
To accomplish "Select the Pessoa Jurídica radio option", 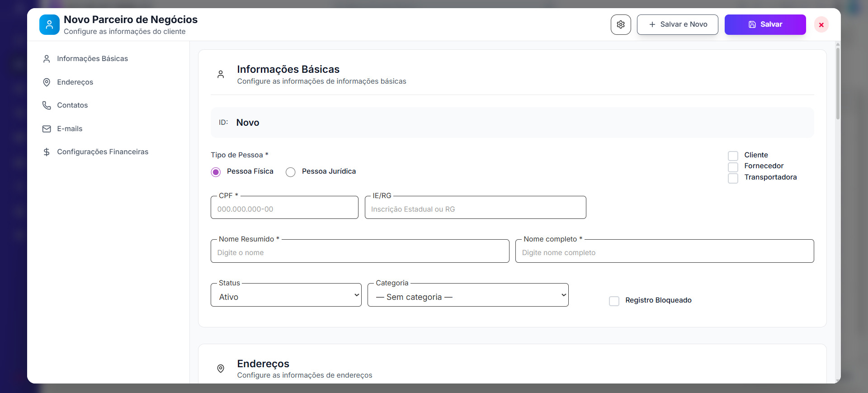I will coord(291,172).
